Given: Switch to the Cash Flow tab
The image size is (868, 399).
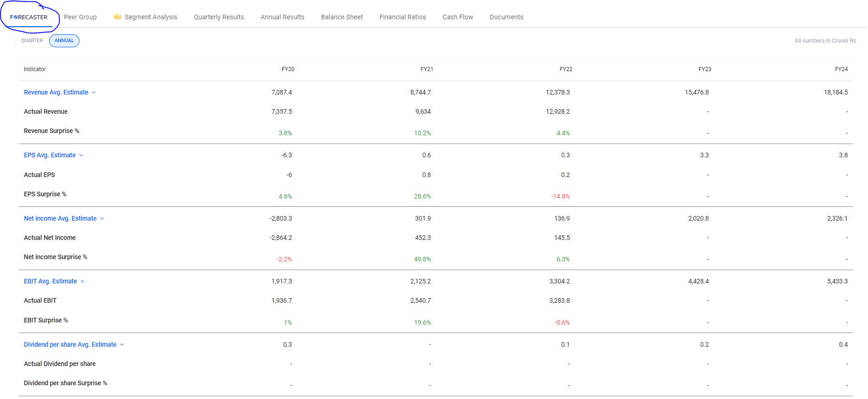Looking at the screenshot, I should 458,17.
